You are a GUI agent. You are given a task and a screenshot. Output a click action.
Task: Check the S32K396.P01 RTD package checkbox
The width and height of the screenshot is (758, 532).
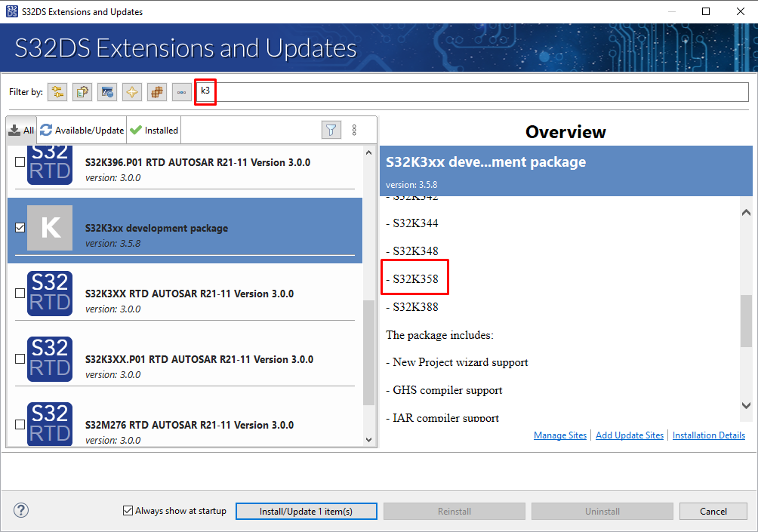point(20,161)
